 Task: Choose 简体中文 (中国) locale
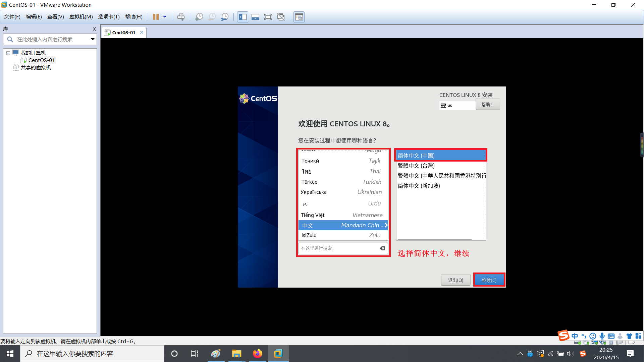441,156
